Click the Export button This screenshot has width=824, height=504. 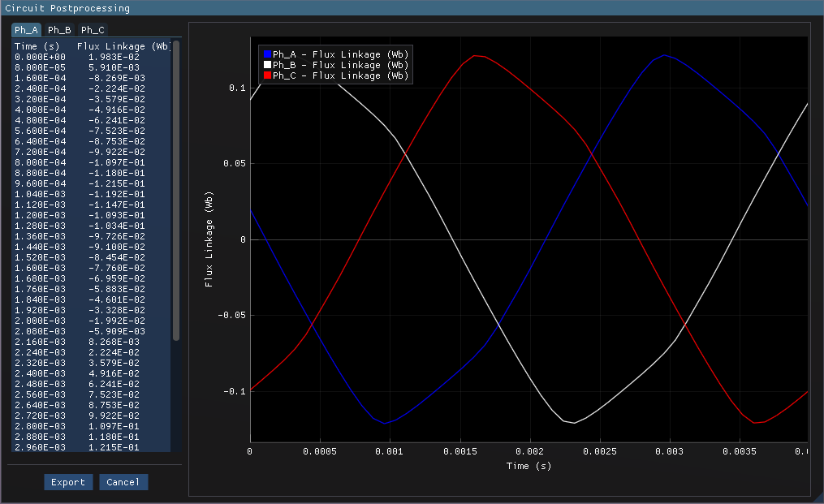pyautogui.click(x=68, y=481)
